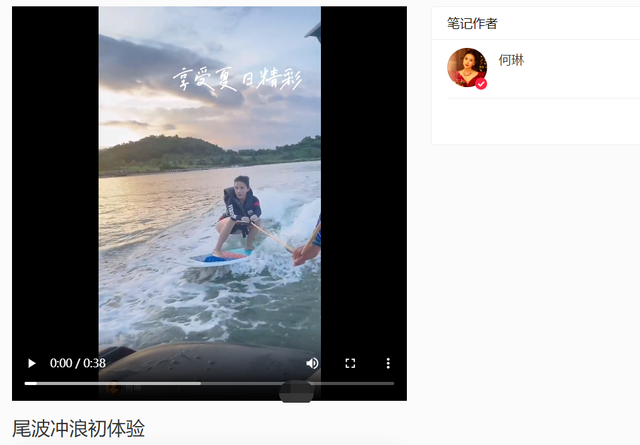640x445 pixels.
Task: Play the surfing video
Action: 31,363
